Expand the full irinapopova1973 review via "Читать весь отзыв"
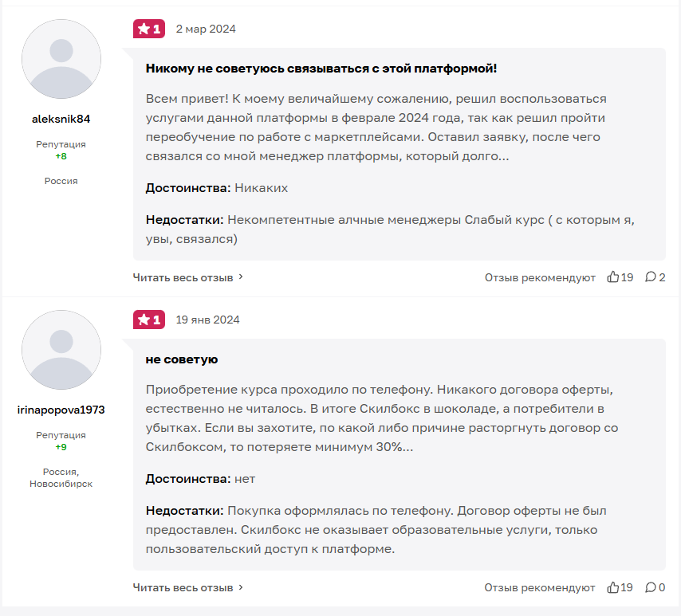Image resolution: width=681 pixels, height=616 pixels. click(188, 587)
